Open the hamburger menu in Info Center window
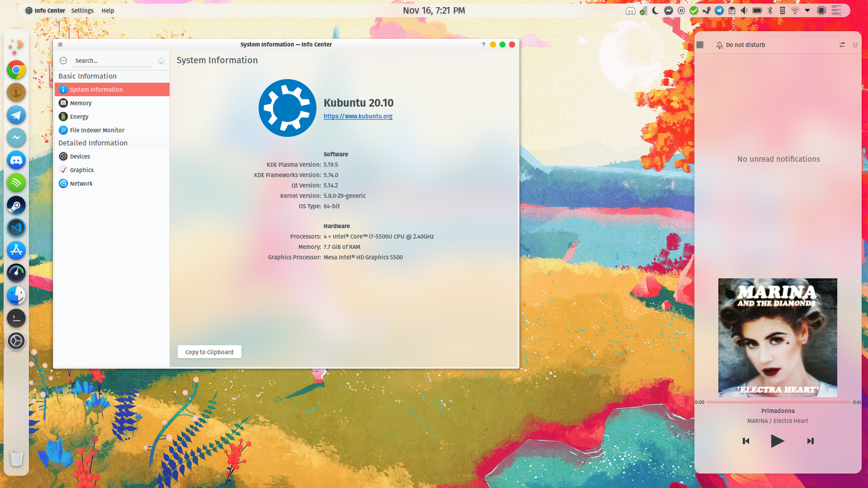 click(x=60, y=44)
